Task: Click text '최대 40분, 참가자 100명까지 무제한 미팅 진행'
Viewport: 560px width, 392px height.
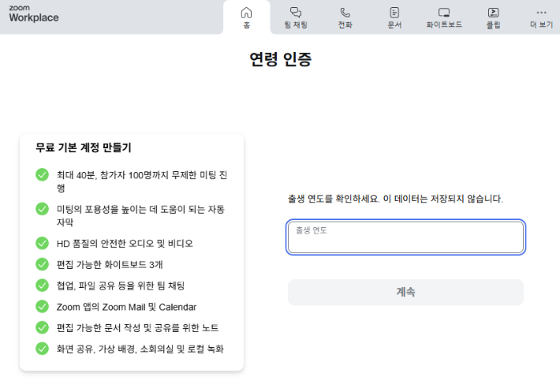Action: pos(142,182)
